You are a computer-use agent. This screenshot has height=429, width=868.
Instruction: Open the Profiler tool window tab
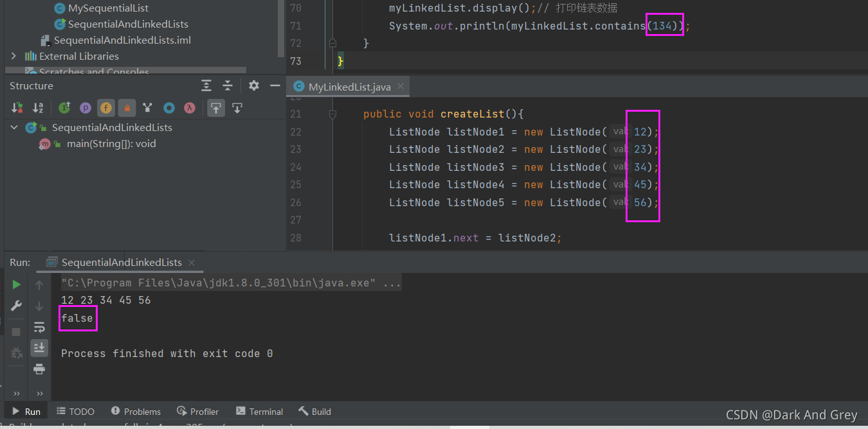click(x=197, y=412)
